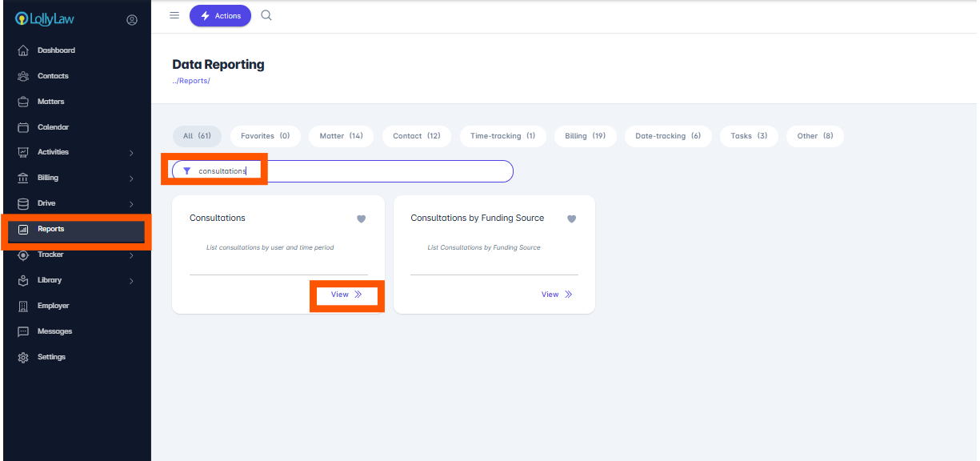Click the Activities icon in sidebar
The image size is (980, 461).
23,152
